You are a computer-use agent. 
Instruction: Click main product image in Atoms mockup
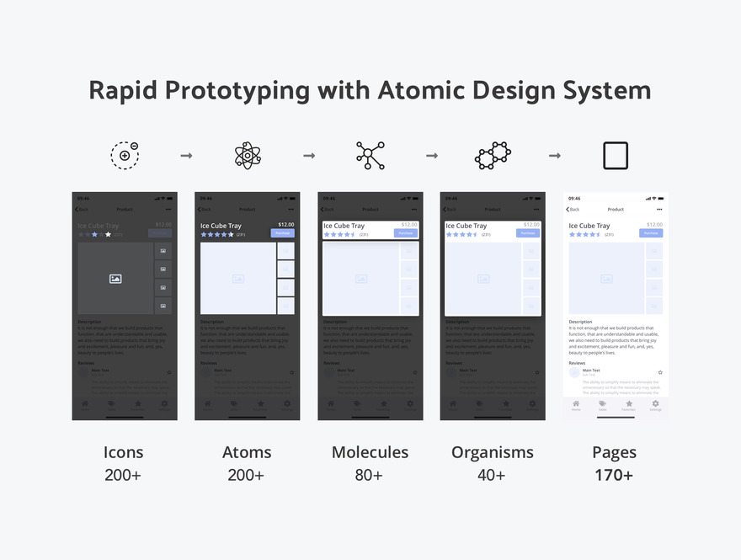click(237, 279)
